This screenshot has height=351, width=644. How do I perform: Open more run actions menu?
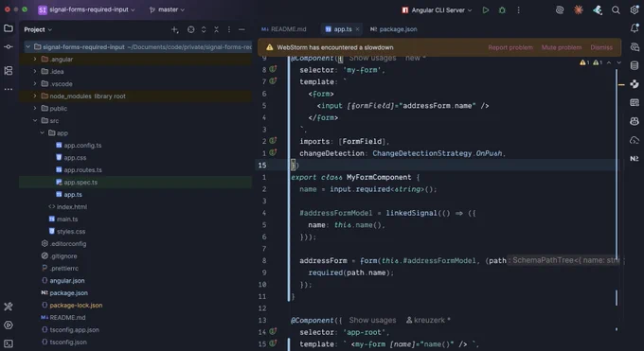(518, 9)
